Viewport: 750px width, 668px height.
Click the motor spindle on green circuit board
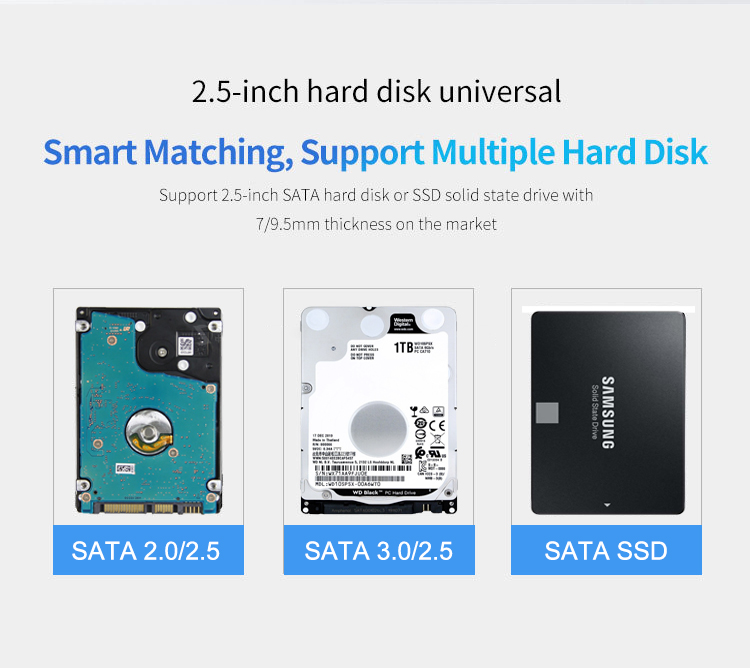[149, 432]
